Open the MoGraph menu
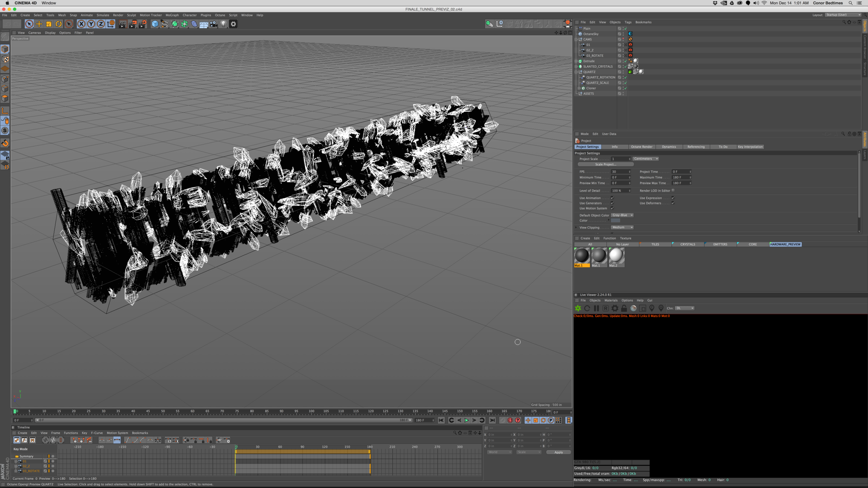This screenshot has height=488, width=868. (172, 15)
